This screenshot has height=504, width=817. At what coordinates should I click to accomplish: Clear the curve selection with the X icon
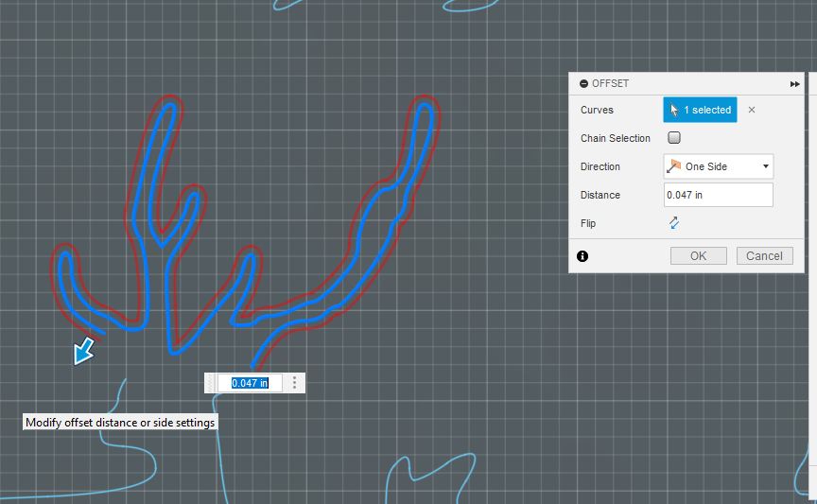tap(752, 110)
